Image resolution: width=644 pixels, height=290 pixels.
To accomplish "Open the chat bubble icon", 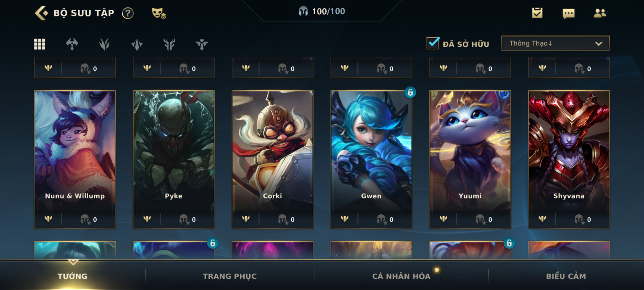I will click(569, 13).
